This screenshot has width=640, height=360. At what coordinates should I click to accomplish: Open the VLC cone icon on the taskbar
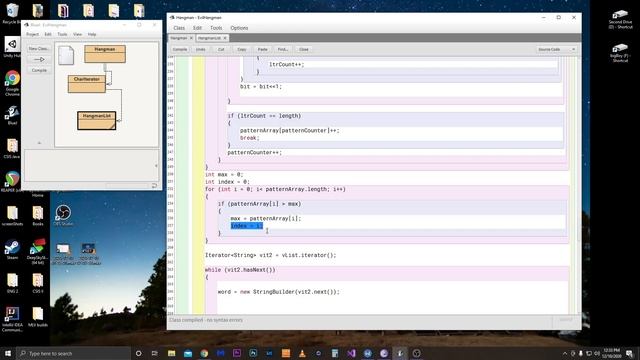pos(302,353)
